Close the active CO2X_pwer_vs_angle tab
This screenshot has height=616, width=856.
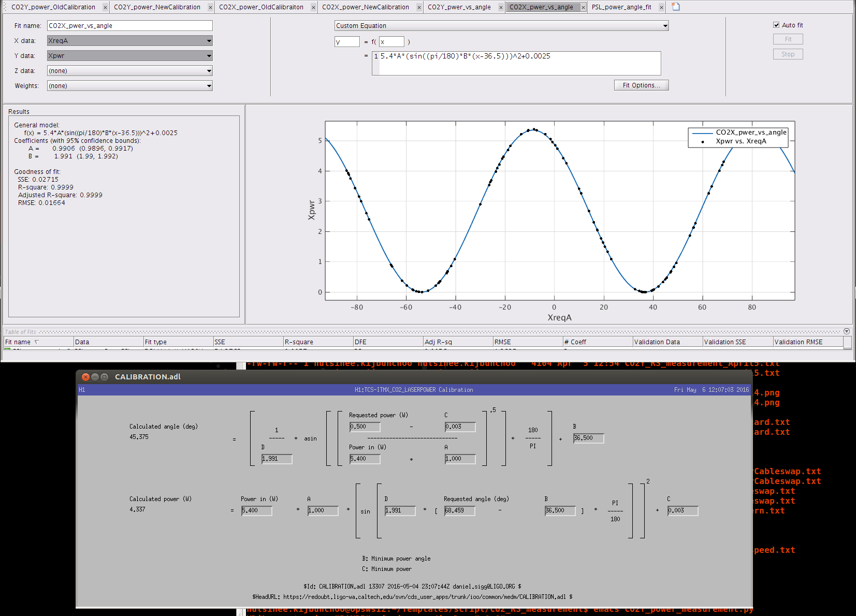pos(583,7)
